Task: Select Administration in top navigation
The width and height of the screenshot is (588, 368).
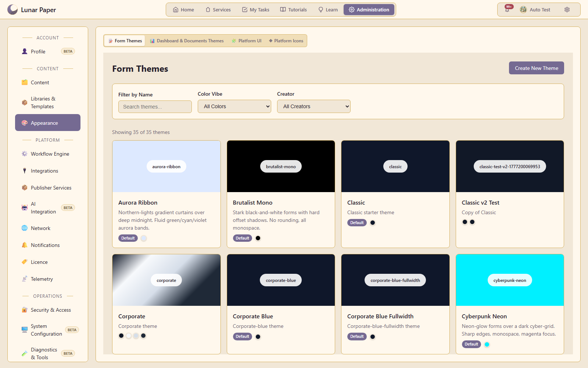Action: [369, 10]
